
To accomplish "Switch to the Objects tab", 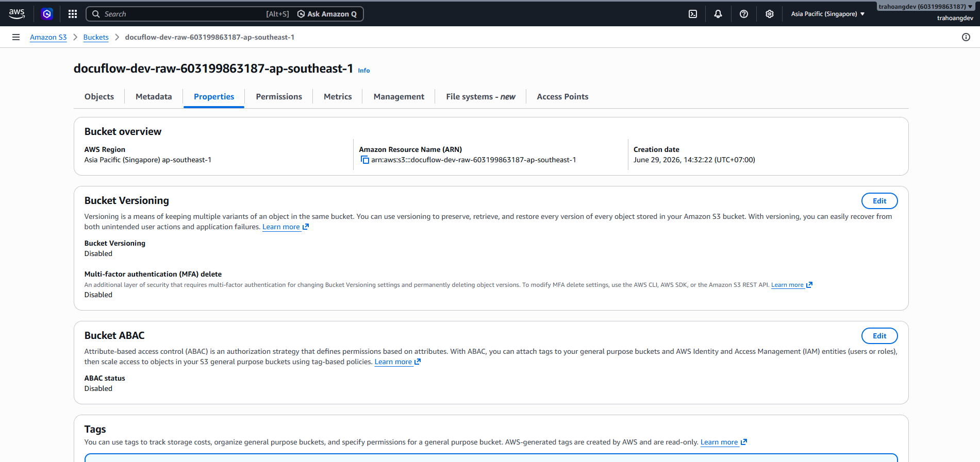I will point(99,97).
